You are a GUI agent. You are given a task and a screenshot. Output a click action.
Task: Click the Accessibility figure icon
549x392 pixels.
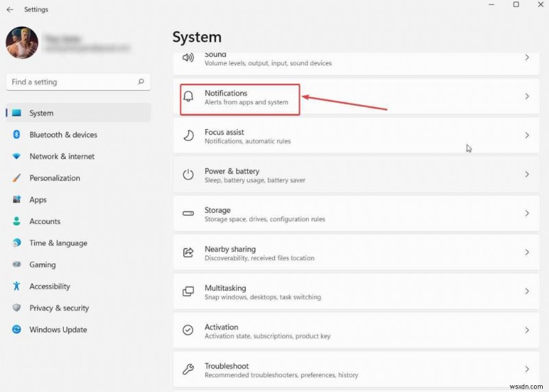[16, 286]
